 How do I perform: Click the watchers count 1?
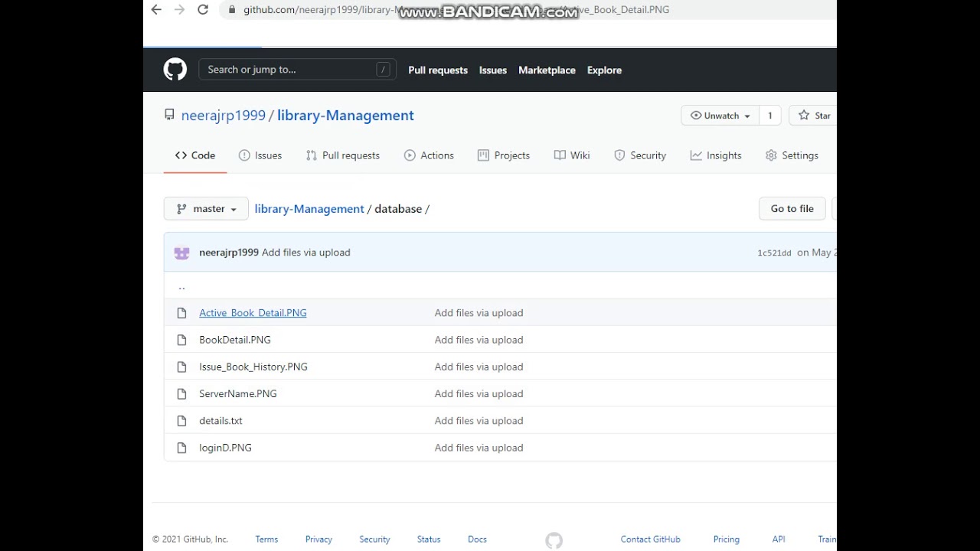click(770, 116)
